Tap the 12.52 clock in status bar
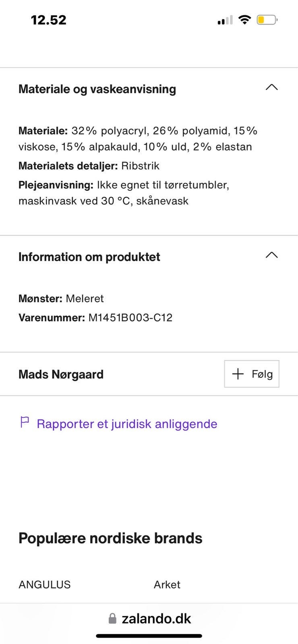298x644 pixels. [x=49, y=20]
